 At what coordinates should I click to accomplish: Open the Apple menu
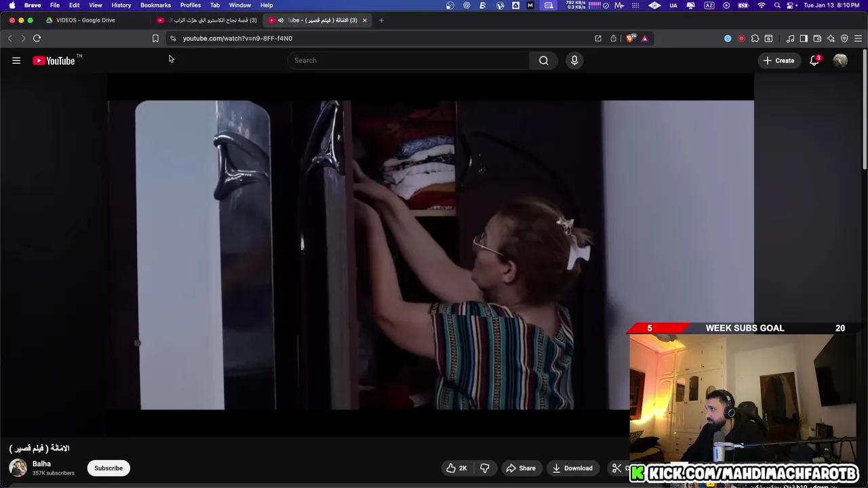(x=12, y=5)
